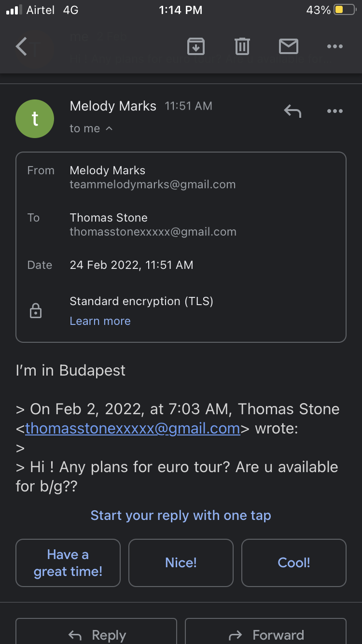Tap the back arrow icon
This screenshot has height=644, width=362.
click(22, 46)
